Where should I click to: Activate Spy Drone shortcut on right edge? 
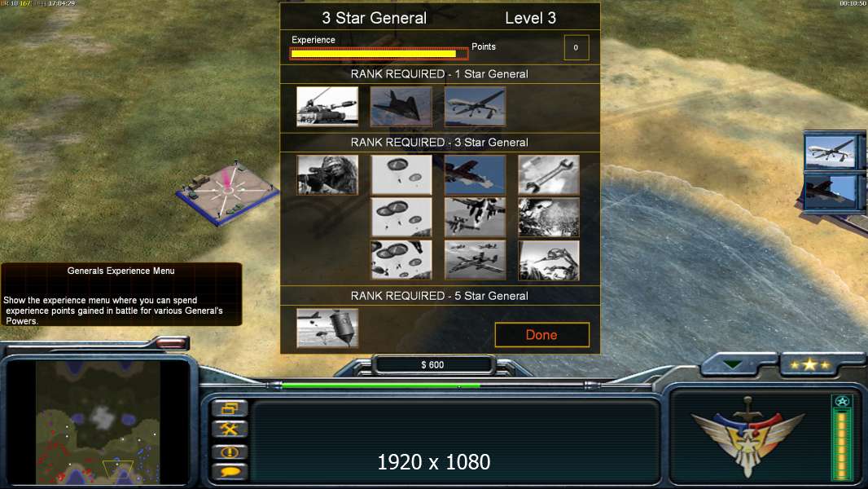(x=831, y=152)
